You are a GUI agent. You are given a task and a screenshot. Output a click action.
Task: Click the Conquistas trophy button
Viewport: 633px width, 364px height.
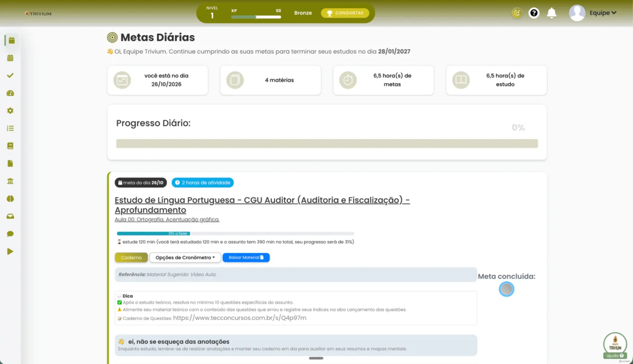[345, 13]
